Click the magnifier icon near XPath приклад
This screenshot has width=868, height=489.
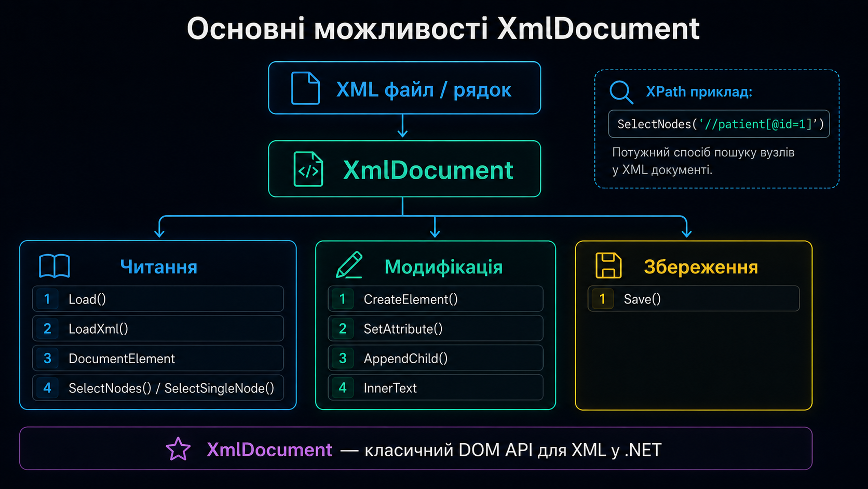[x=621, y=92]
